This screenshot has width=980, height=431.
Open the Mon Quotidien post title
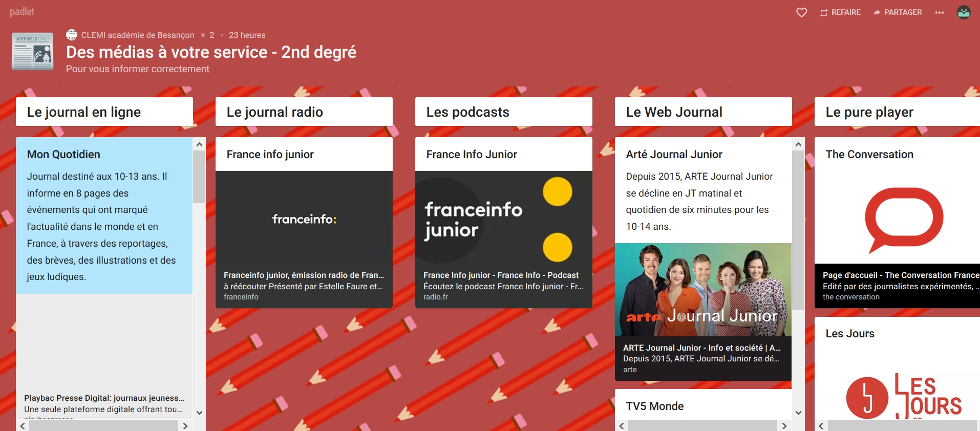click(x=63, y=154)
